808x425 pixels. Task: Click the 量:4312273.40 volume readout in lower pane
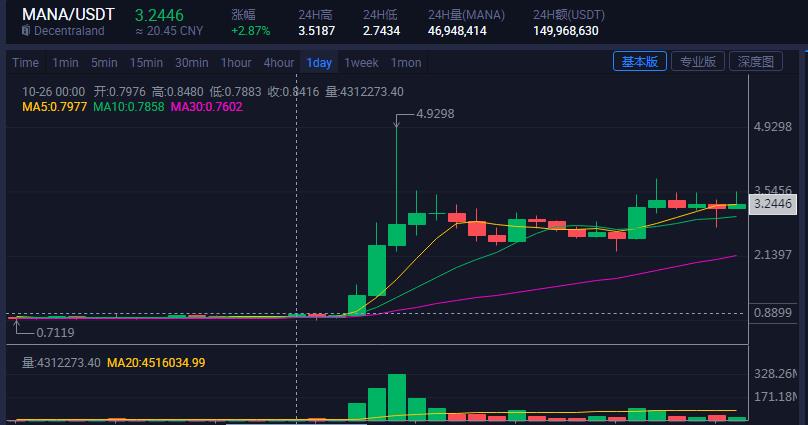click(61, 363)
